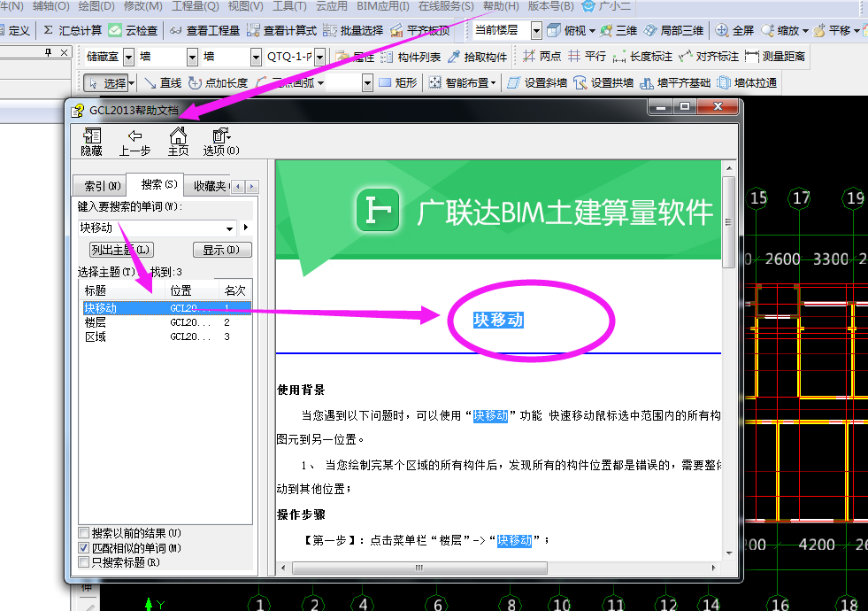The image size is (868, 611).
Task: Select 平行 parallel axis tool
Action: [588, 57]
